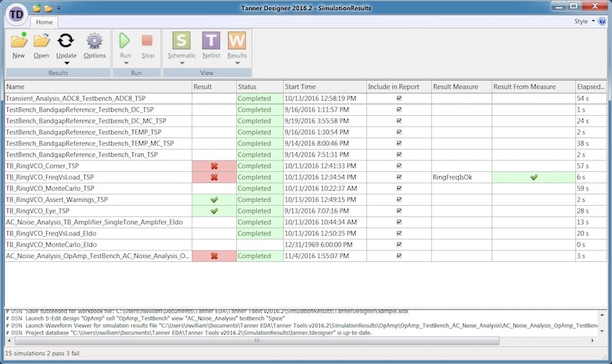Image resolution: width=612 pixels, height=364 pixels.
Task: Click horizontal scrollbar thumb in log panel
Action: pos(257,341)
